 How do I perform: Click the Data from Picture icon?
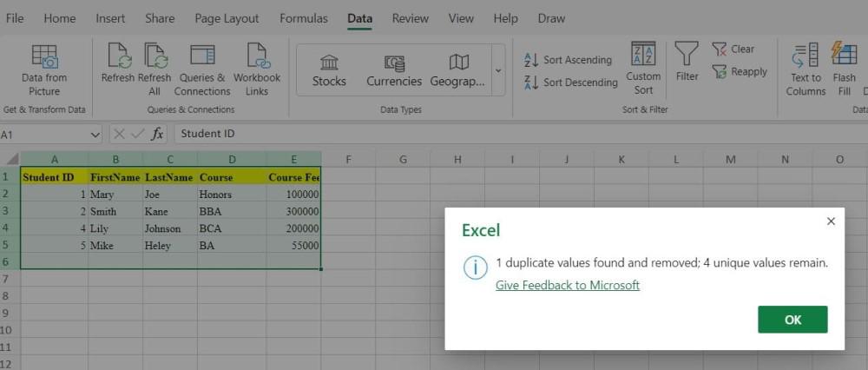44,56
